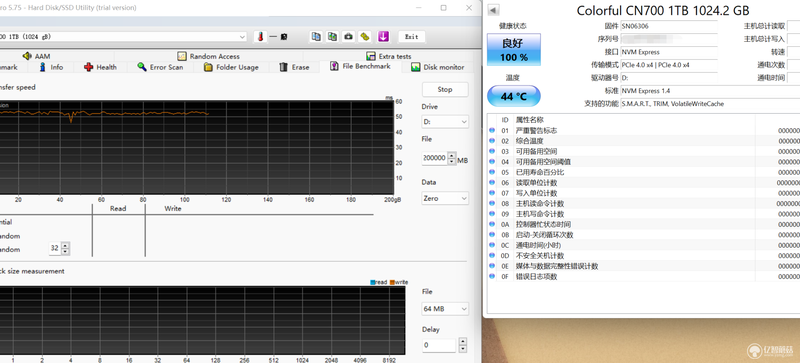
Task: Click the queue depth field showing 32
Action: pyautogui.click(x=55, y=249)
